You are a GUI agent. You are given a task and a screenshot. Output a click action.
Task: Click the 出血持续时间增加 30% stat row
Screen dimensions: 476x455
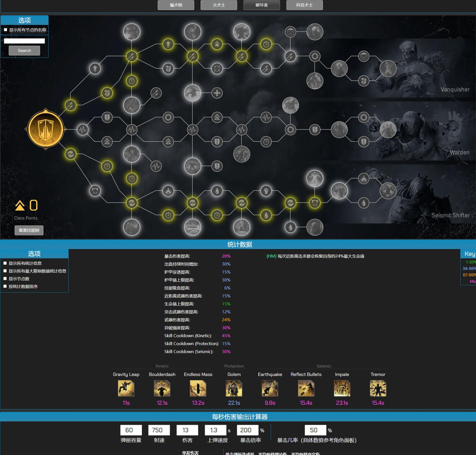pyautogui.click(x=197, y=264)
